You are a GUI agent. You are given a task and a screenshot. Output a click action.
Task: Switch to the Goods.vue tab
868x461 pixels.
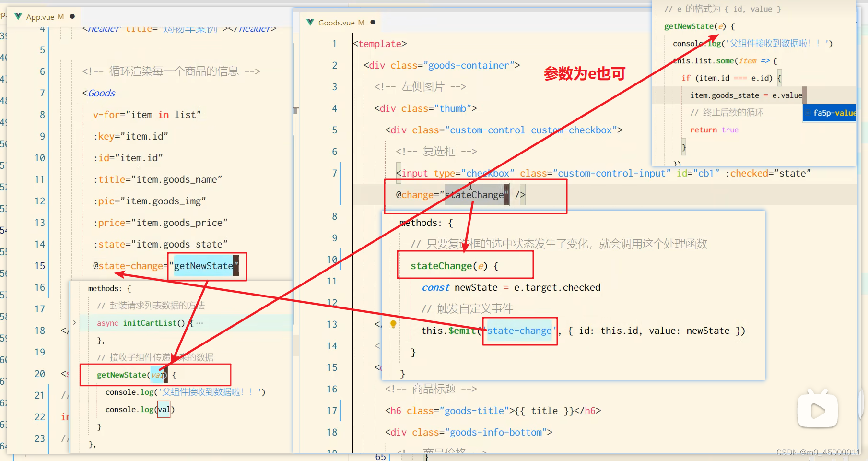[x=336, y=22]
